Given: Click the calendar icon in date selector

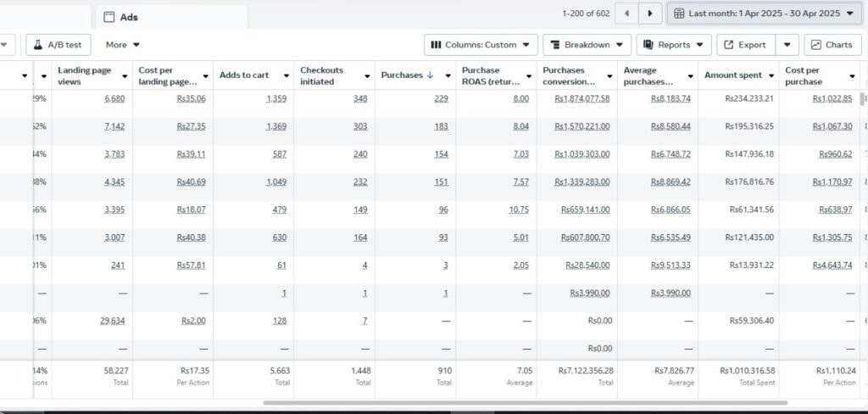Looking at the screenshot, I should [679, 14].
